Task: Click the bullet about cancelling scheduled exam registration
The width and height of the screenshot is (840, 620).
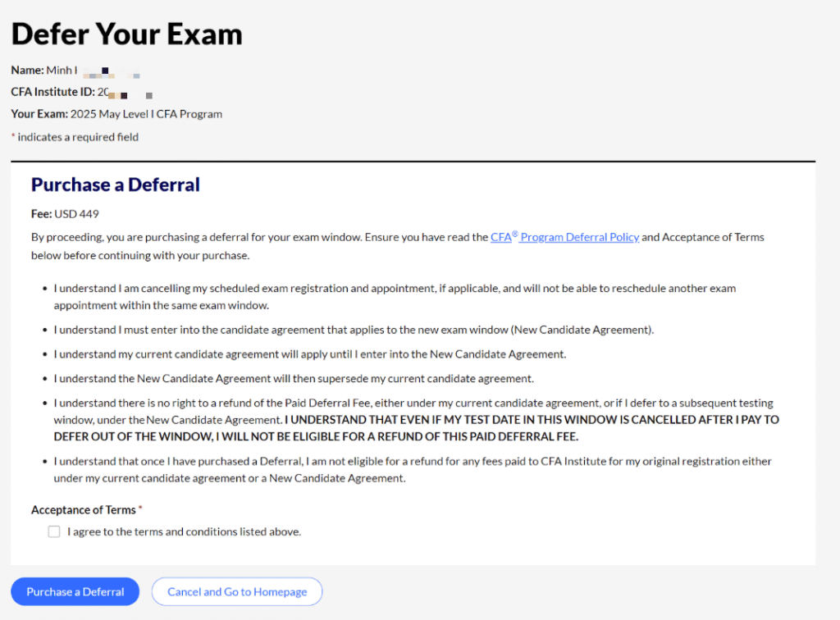Action: click(395, 297)
